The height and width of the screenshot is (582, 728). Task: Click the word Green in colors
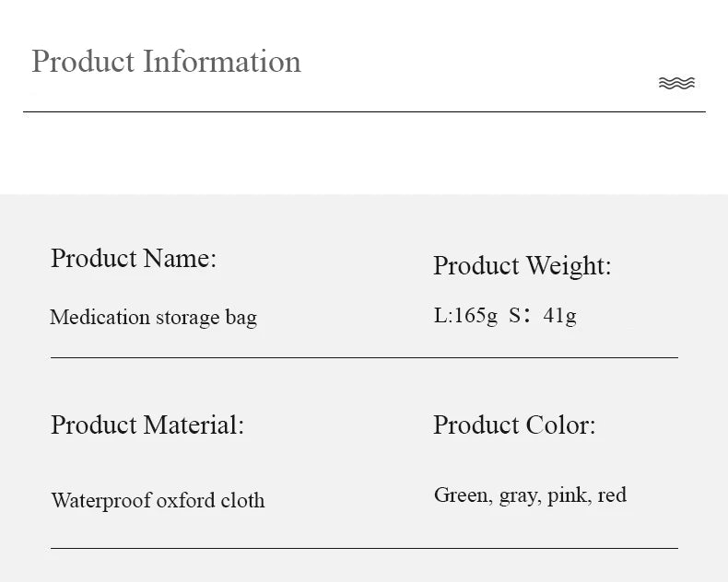(x=461, y=495)
